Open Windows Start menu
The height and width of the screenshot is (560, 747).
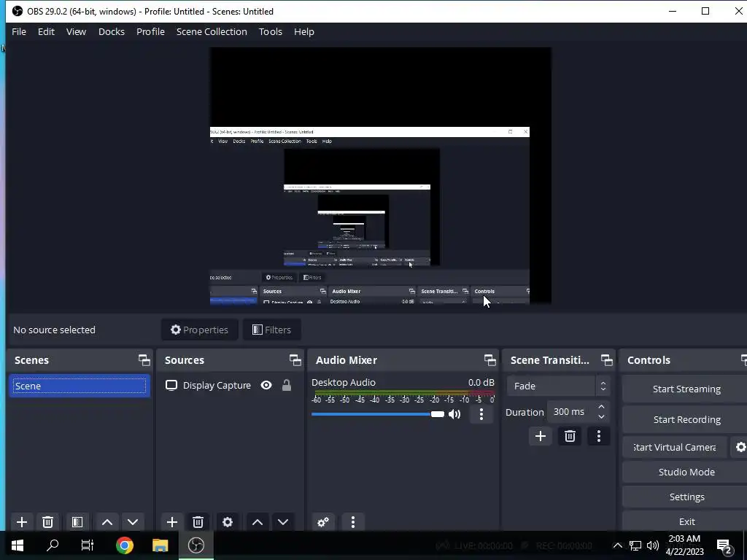(x=18, y=545)
